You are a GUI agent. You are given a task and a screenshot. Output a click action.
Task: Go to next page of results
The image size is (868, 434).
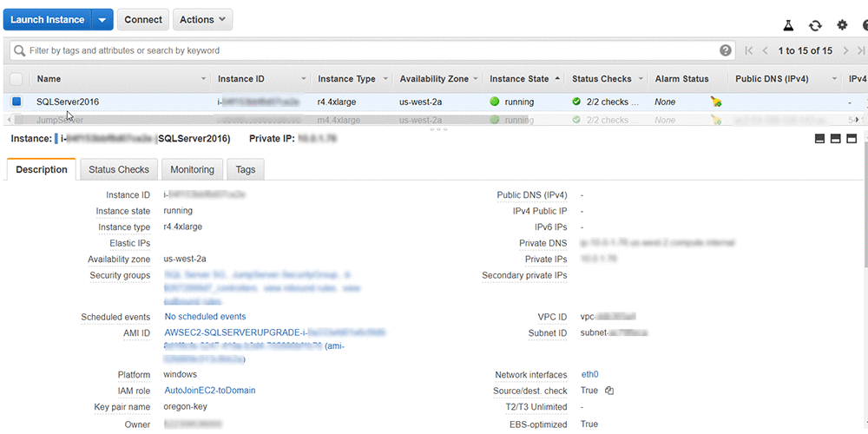coord(845,50)
